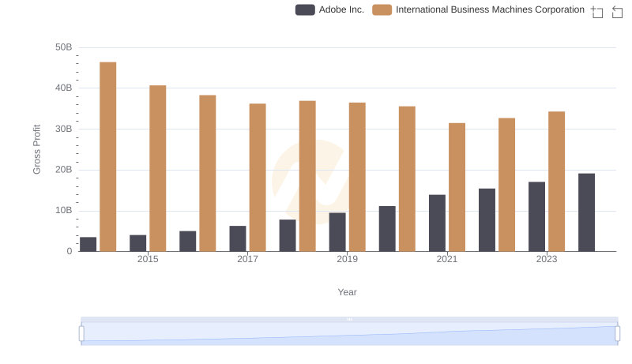Toggle Adobe Inc. legend swatch
Viewport: 632px width, 364px height.
(305, 9)
